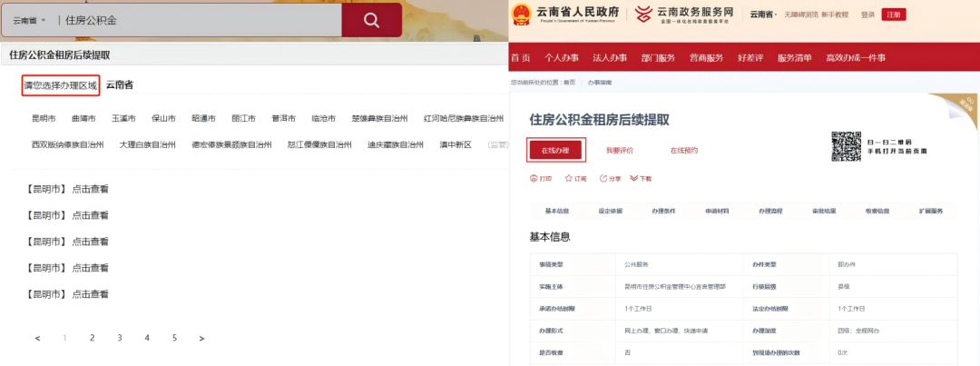Image resolution: width=980 pixels, height=366 pixels.
Task: Select 丽江市 region
Action: point(244,118)
